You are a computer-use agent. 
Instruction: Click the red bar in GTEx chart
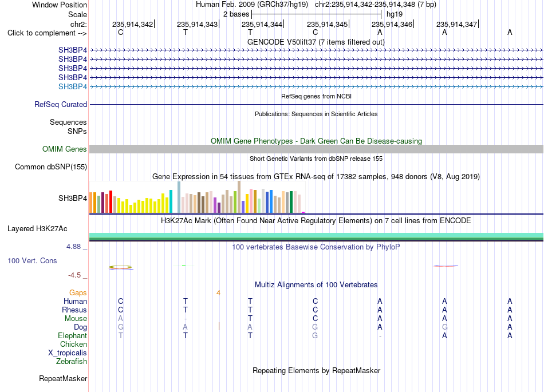tap(111, 201)
